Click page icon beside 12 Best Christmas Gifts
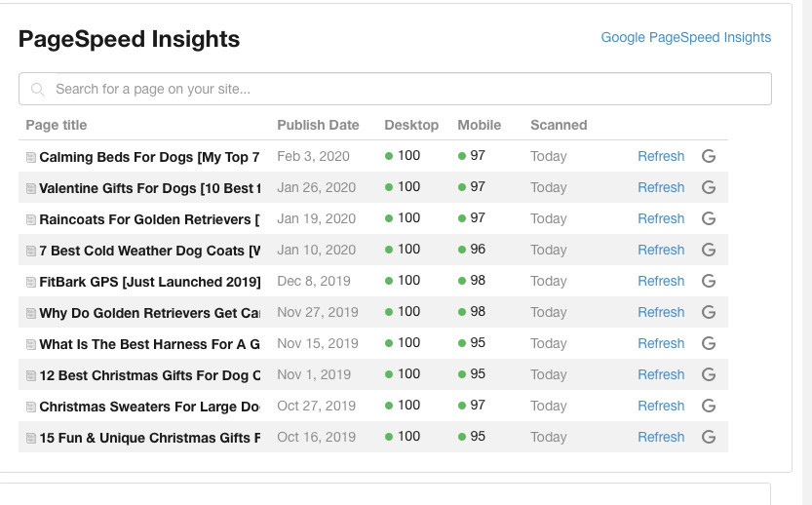The image size is (812, 505). pos(31,375)
